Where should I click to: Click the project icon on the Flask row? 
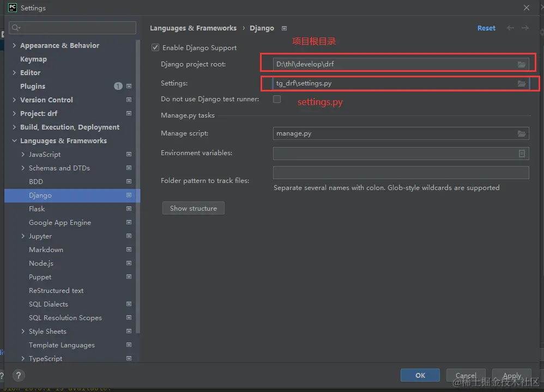point(129,209)
